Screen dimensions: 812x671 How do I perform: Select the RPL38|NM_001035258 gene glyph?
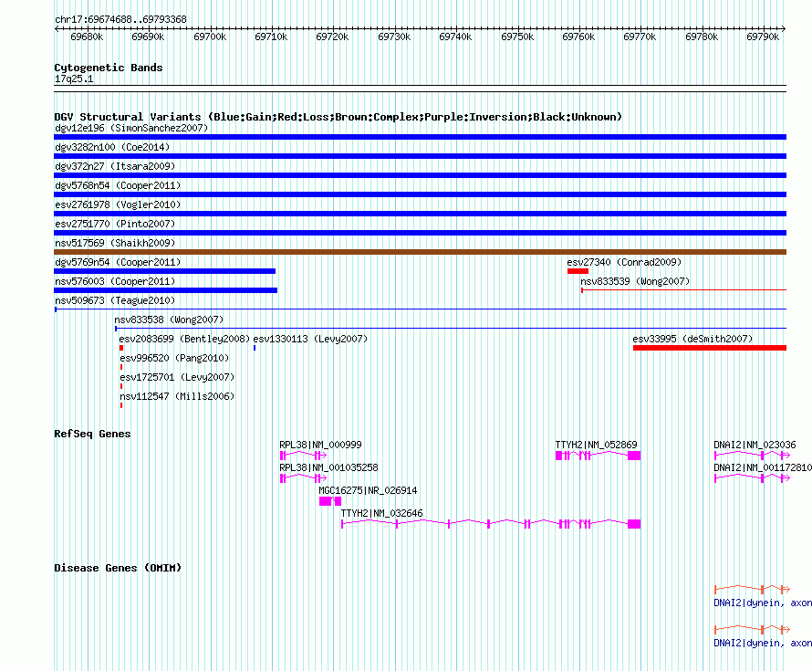click(x=303, y=478)
